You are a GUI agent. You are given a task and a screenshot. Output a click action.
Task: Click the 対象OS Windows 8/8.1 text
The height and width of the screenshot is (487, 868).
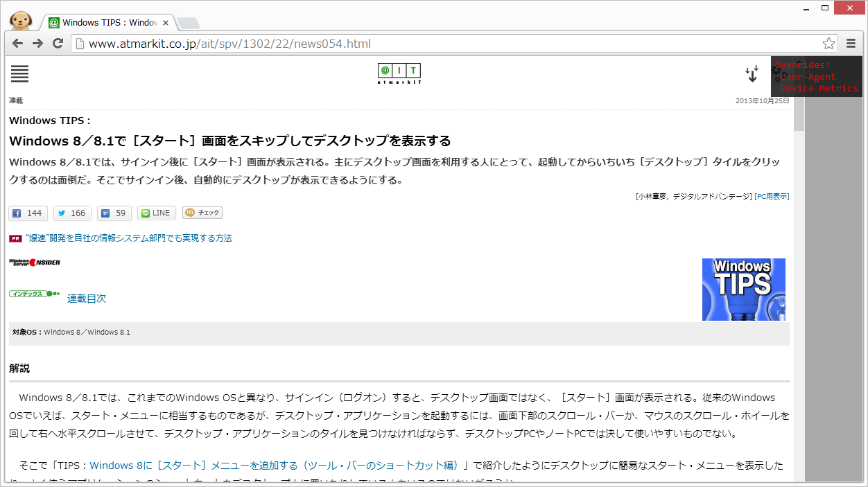[x=71, y=333]
